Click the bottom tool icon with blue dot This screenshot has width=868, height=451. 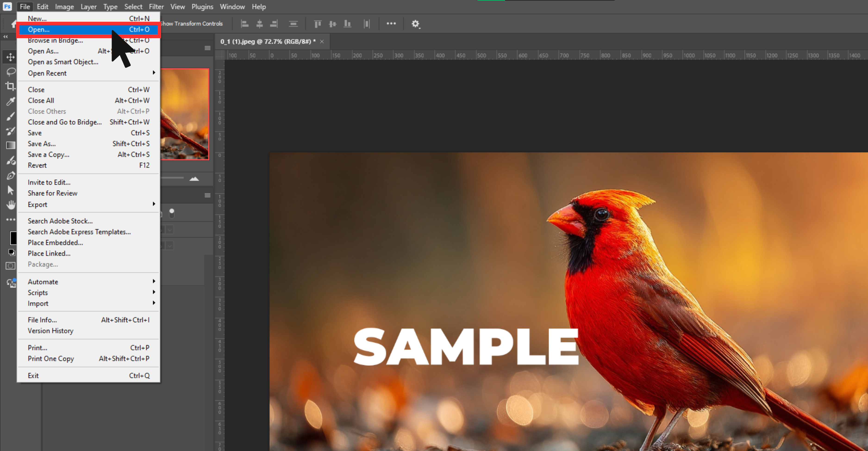click(11, 283)
